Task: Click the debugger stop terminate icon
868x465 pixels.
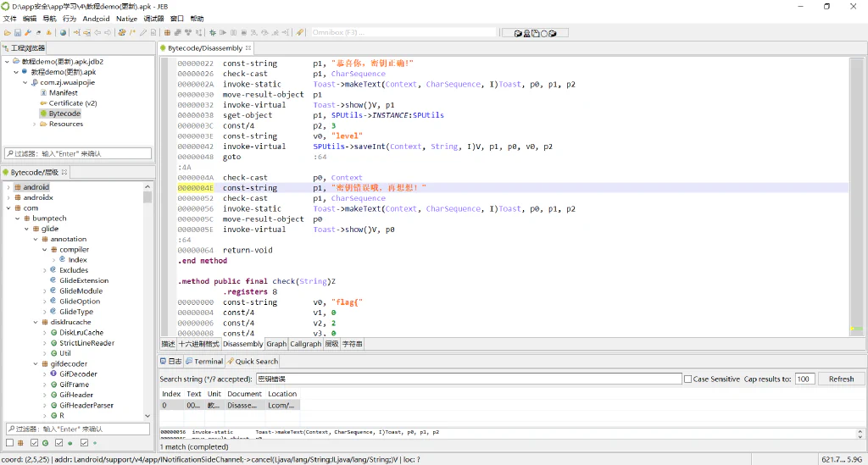Action: click(243, 33)
